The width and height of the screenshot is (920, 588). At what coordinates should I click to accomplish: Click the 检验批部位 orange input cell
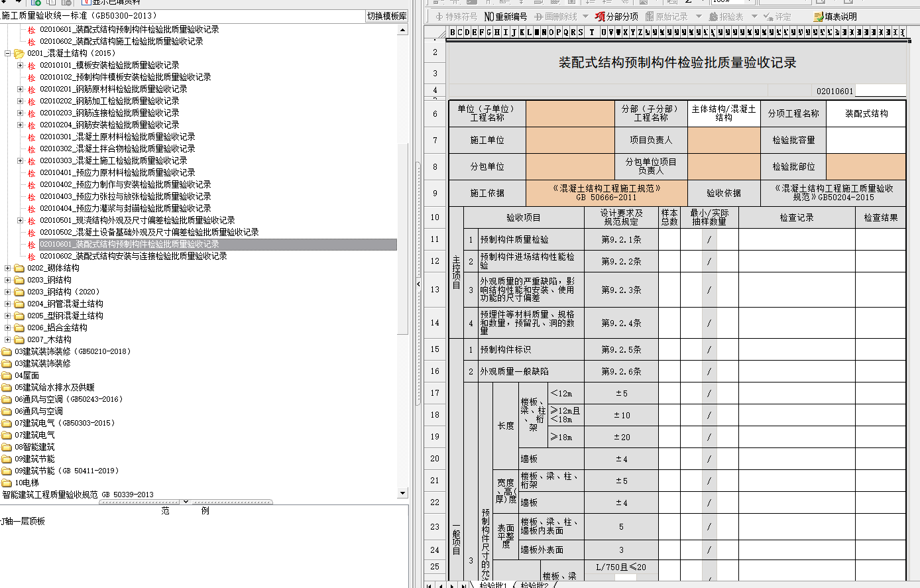(866, 166)
